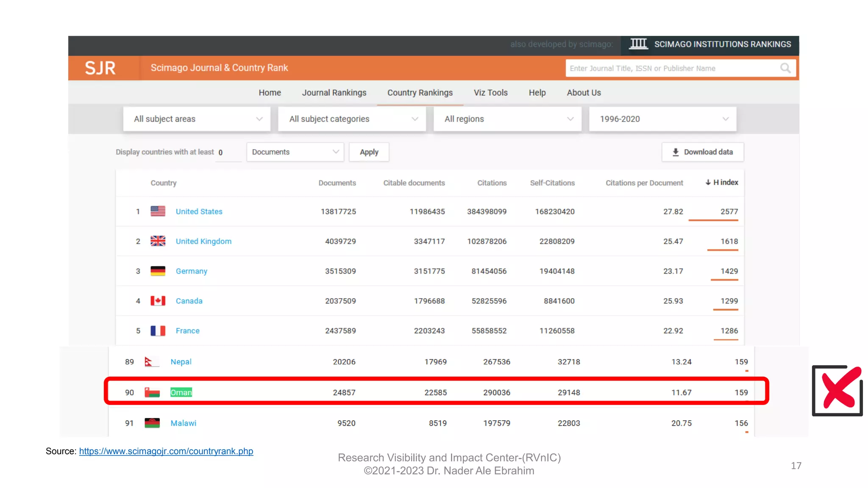Click the United States flag icon
This screenshot has width=868, height=488.
click(x=158, y=211)
